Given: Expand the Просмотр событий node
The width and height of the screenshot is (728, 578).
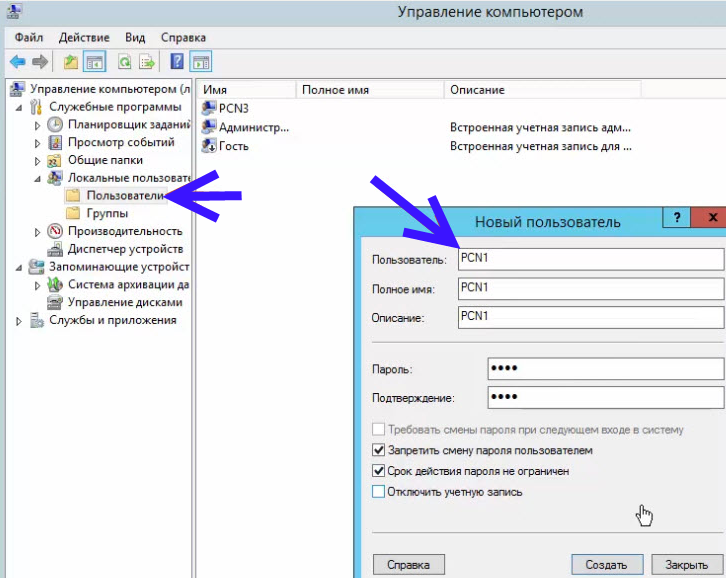Looking at the screenshot, I should (38, 143).
